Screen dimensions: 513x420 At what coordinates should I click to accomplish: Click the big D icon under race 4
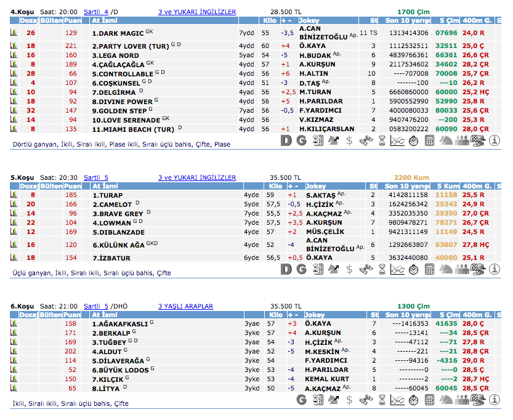[x=286, y=141]
